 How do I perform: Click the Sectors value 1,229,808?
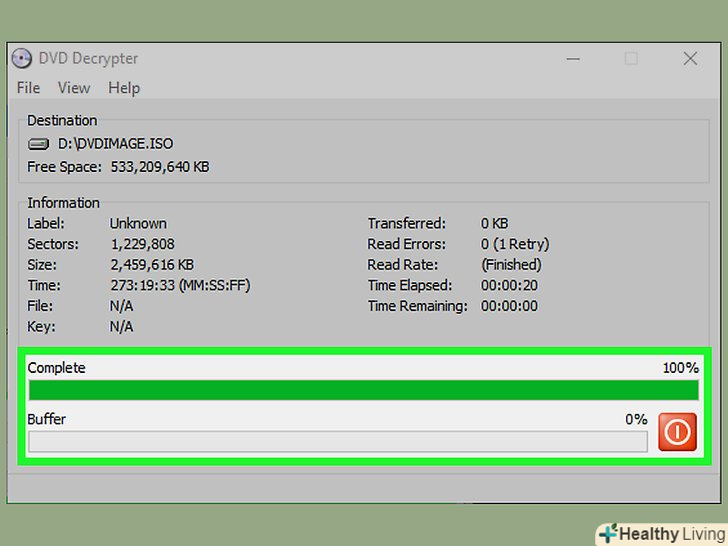[143, 244]
